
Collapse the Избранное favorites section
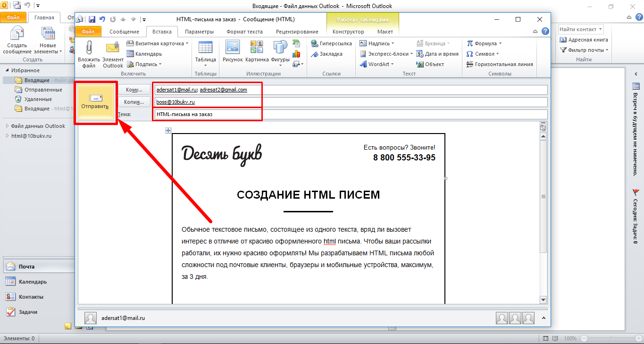7,70
